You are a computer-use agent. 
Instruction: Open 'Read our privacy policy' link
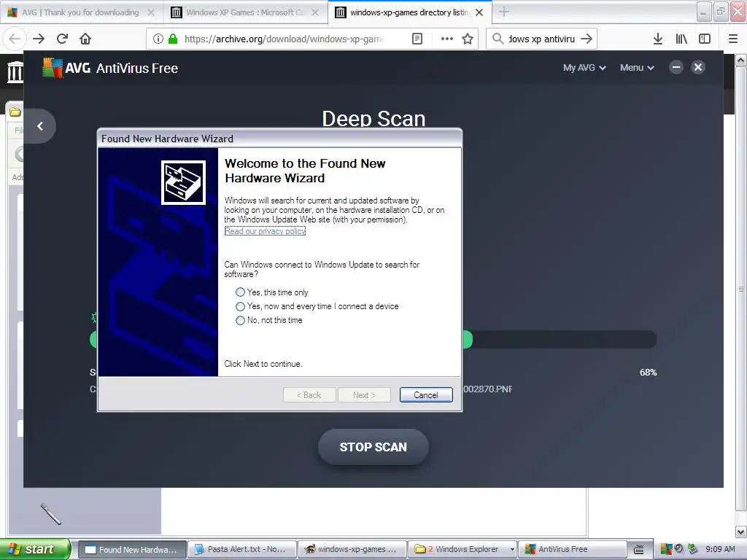(x=265, y=231)
